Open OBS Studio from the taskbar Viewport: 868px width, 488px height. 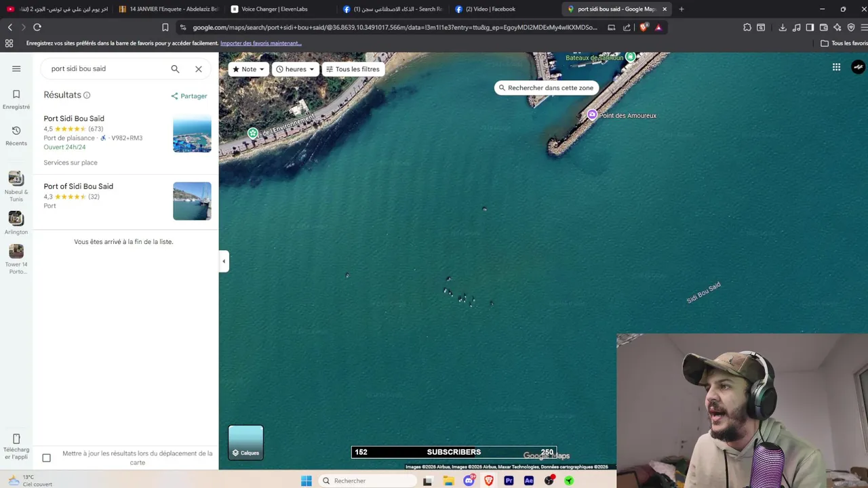(549, 481)
